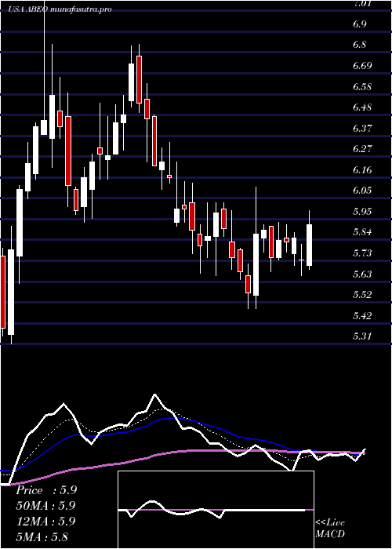Viewport: 392px width, 549px height.
Task: Click the last white candlestick on the right
Action: 310,245
